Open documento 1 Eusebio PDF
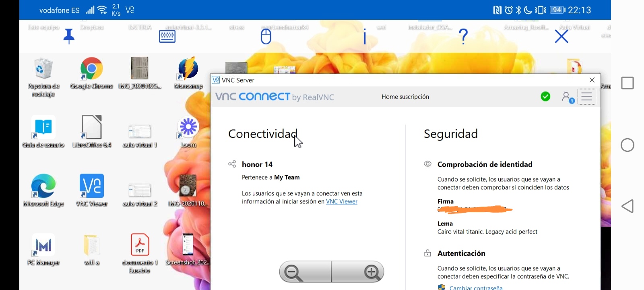 coord(140,253)
